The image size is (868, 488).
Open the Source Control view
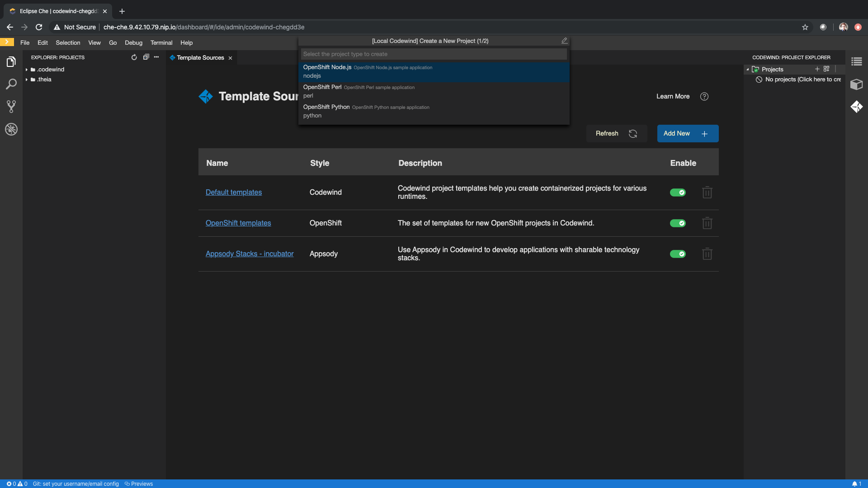click(11, 107)
